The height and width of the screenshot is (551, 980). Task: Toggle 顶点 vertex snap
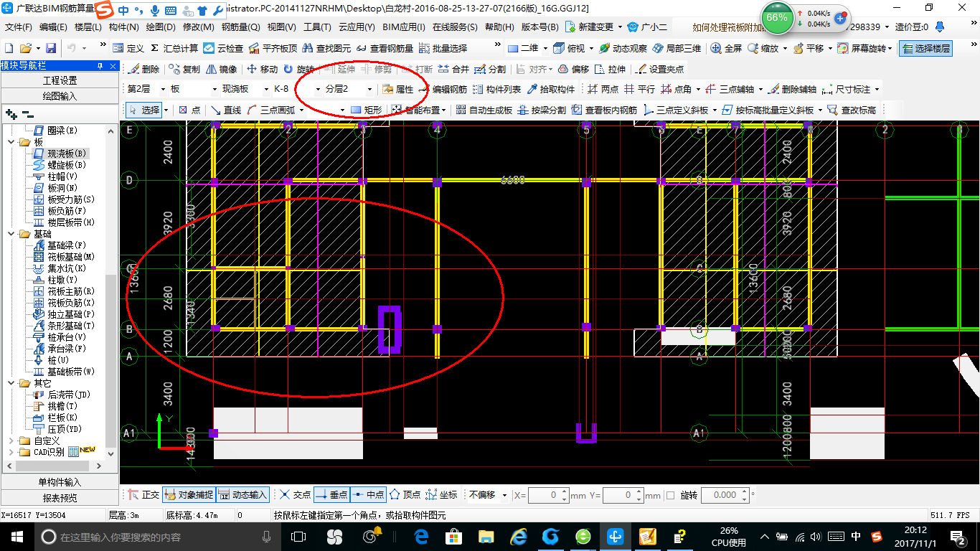click(x=405, y=495)
